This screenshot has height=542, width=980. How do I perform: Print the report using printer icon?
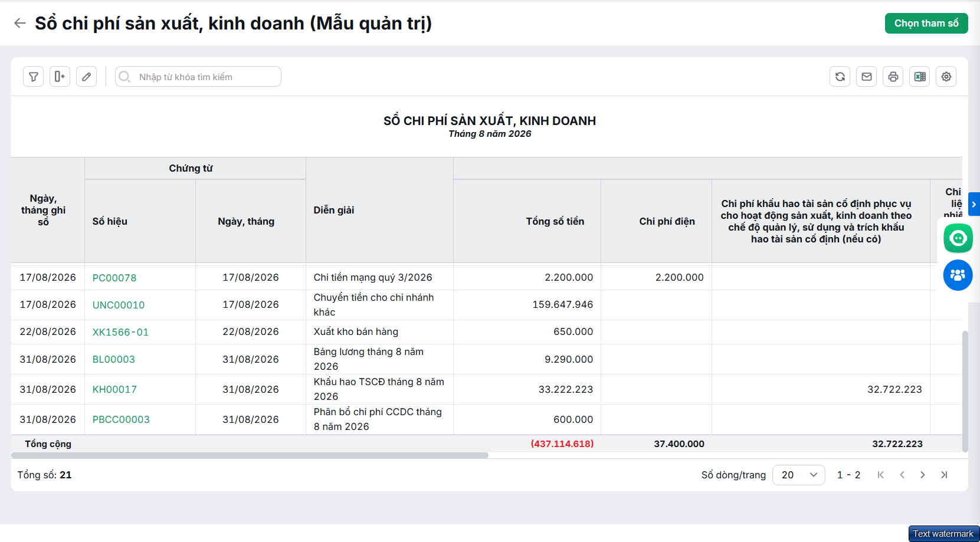pos(893,77)
